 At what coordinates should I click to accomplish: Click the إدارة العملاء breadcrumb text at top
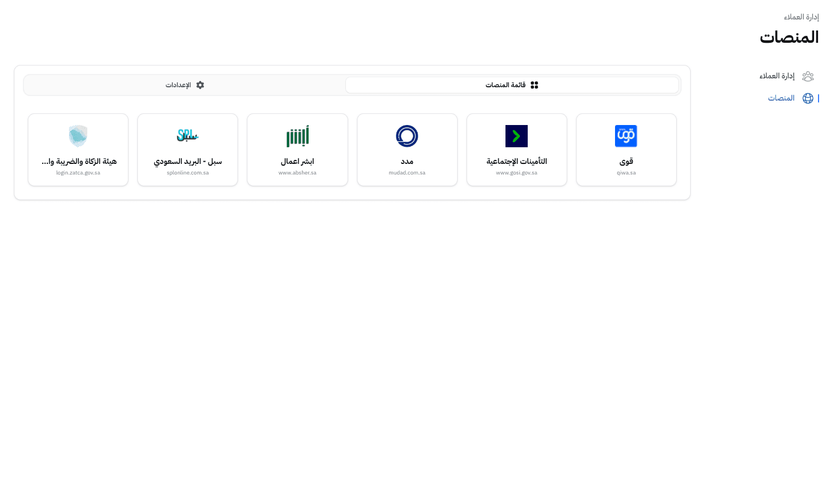pyautogui.click(x=801, y=17)
